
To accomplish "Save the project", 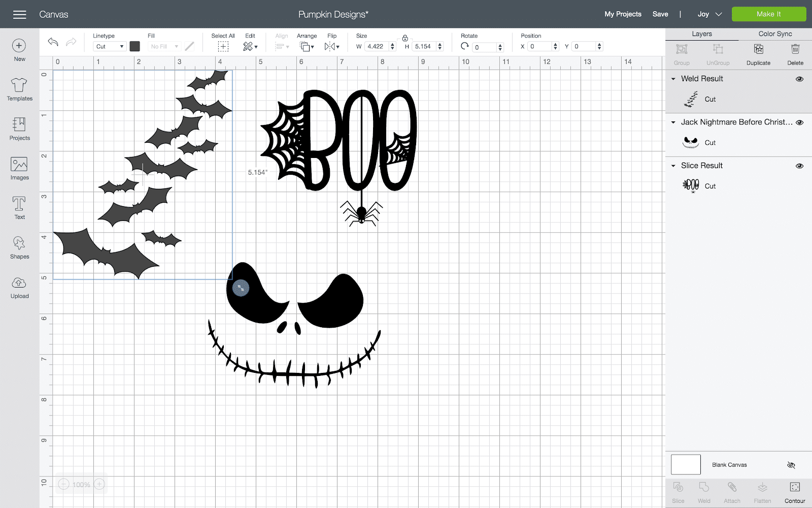I will [x=660, y=14].
